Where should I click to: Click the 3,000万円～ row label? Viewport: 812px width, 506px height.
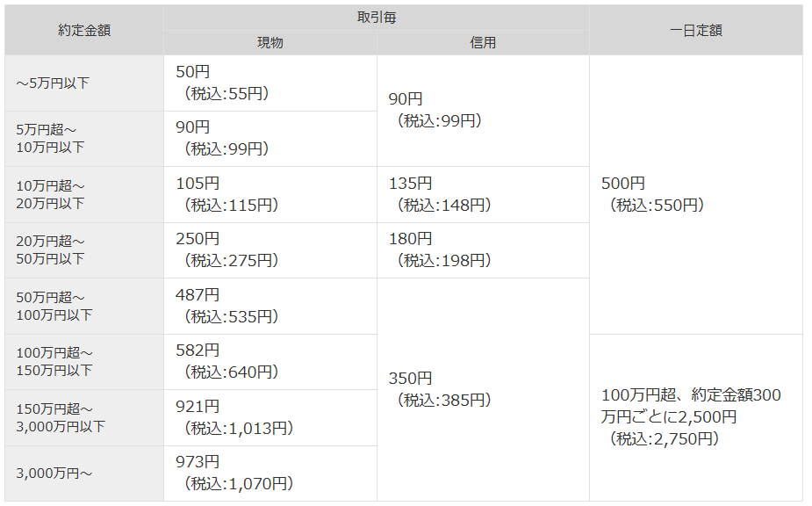click(54, 473)
